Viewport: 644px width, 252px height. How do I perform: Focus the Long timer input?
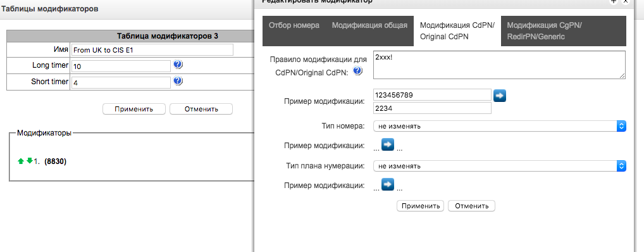point(121,66)
